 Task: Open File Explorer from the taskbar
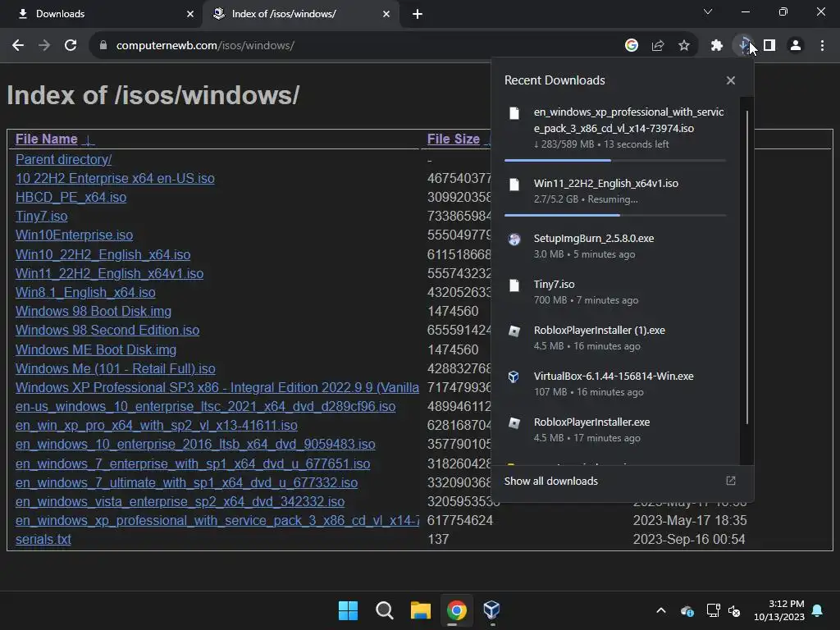pos(421,610)
